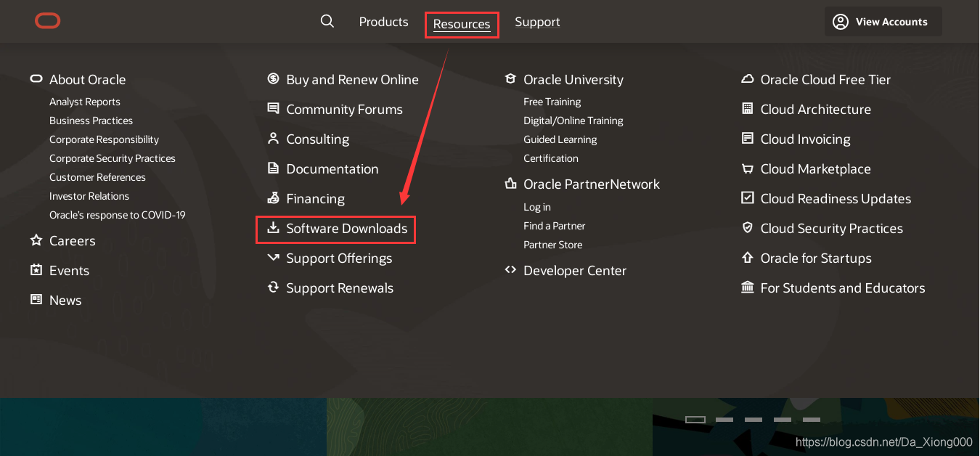This screenshot has height=456, width=980.
Task: Click the Consulting person icon
Action: pos(273,138)
